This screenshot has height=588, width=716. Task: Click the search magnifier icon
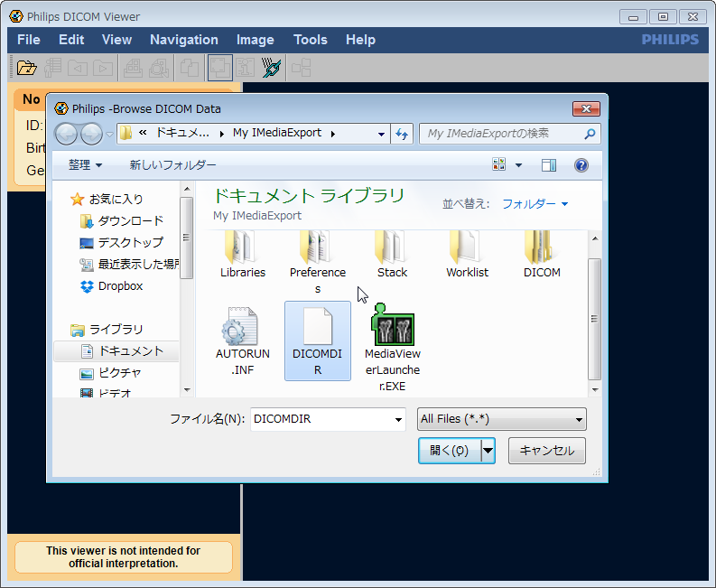pos(590,134)
